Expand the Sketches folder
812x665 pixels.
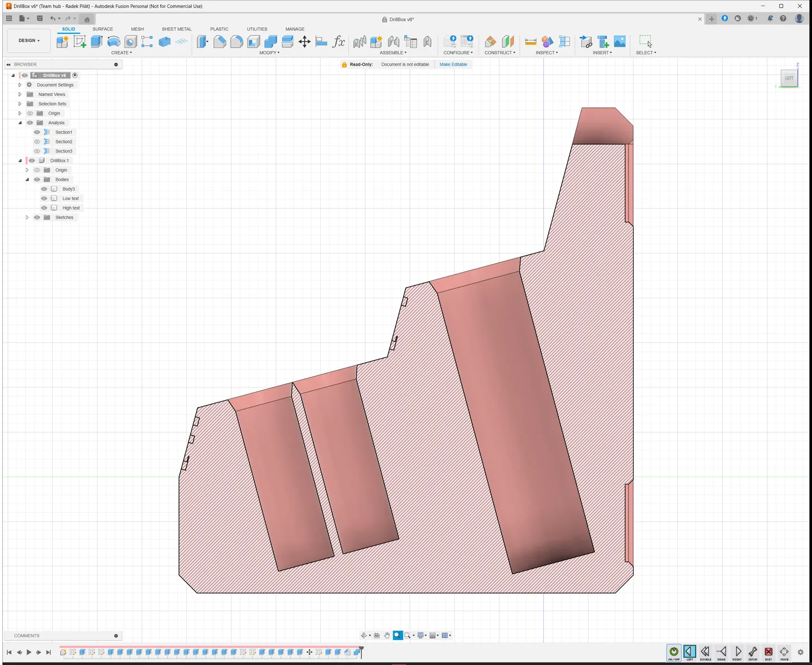click(27, 217)
